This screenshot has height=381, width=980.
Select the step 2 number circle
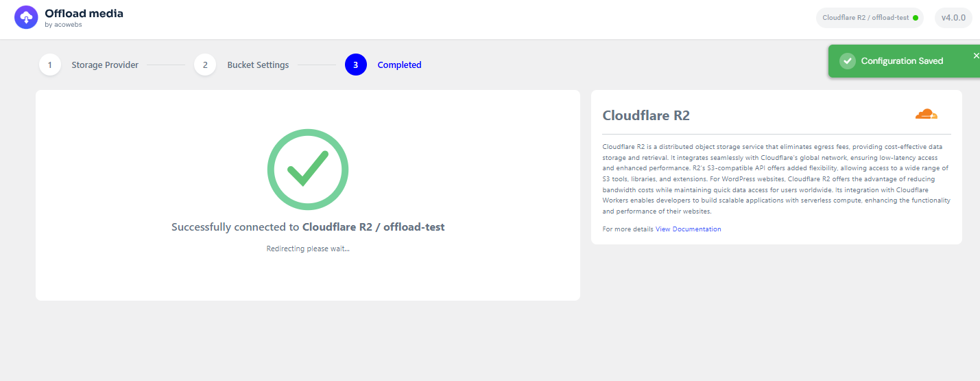point(205,65)
